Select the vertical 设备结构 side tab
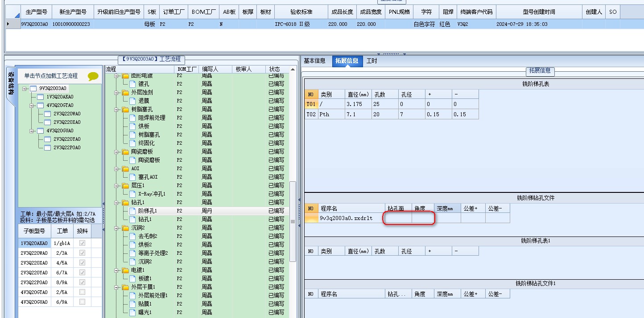 [11, 83]
